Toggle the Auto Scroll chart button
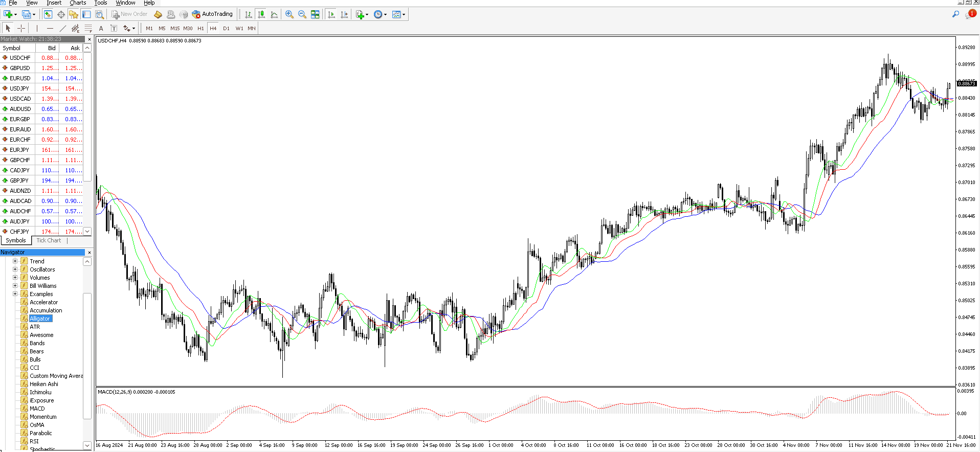This screenshot has height=452, width=980. (x=331, y=14)
